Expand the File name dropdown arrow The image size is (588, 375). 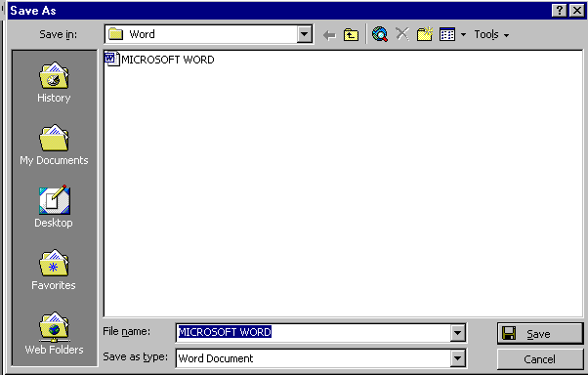457,333
